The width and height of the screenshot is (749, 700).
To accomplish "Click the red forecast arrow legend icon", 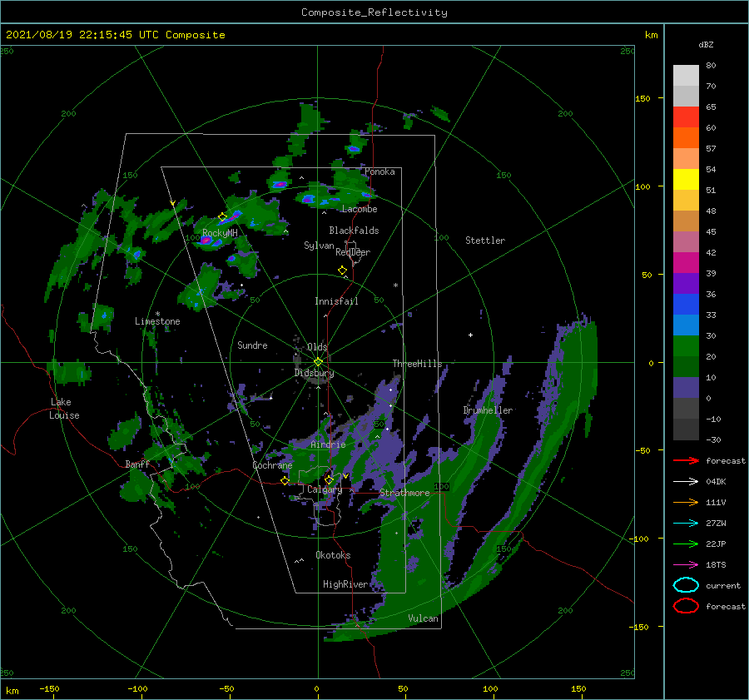I will point(686,460).
